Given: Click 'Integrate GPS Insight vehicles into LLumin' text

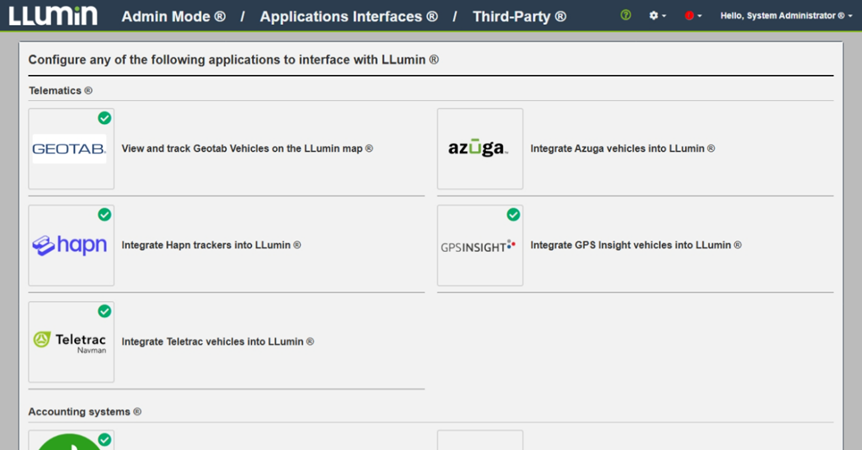Looking at the screenshot, I should (636, 245).
